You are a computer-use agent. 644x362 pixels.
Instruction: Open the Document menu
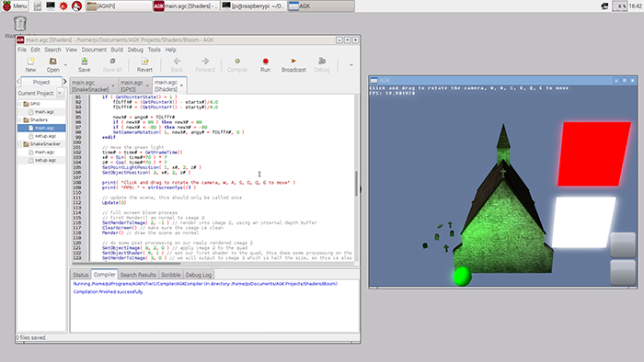point(94,50)
